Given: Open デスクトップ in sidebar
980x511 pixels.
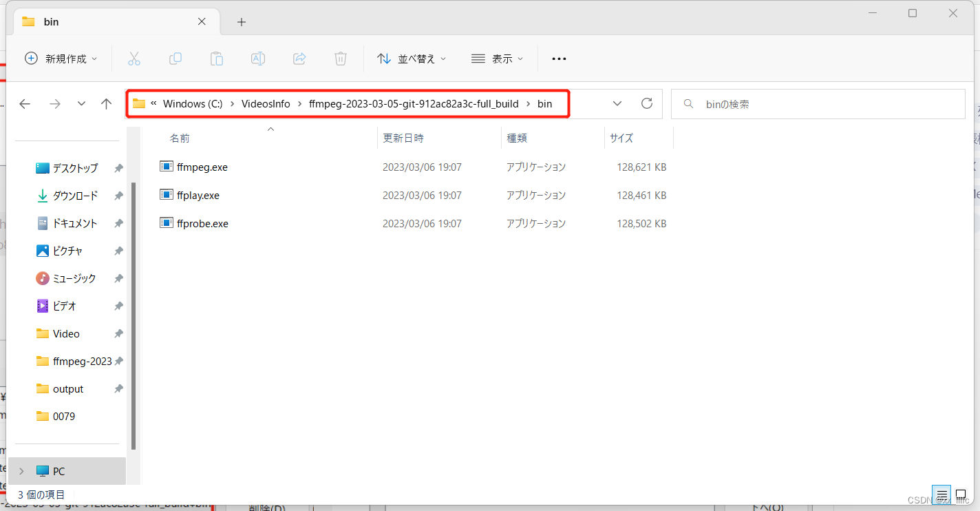Looking at the screenshot, I should 76,168.
